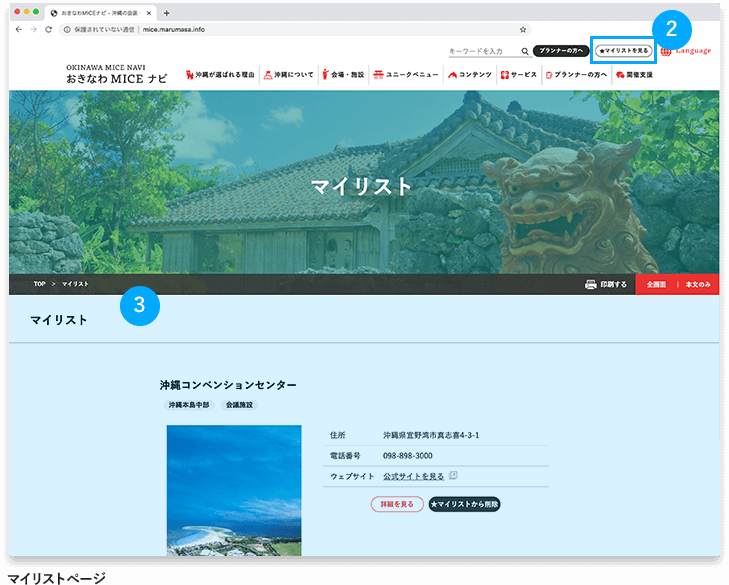The image size is (729, 585).
Task: Click the TOP breadcrumb link
Action: pos(40,284)
